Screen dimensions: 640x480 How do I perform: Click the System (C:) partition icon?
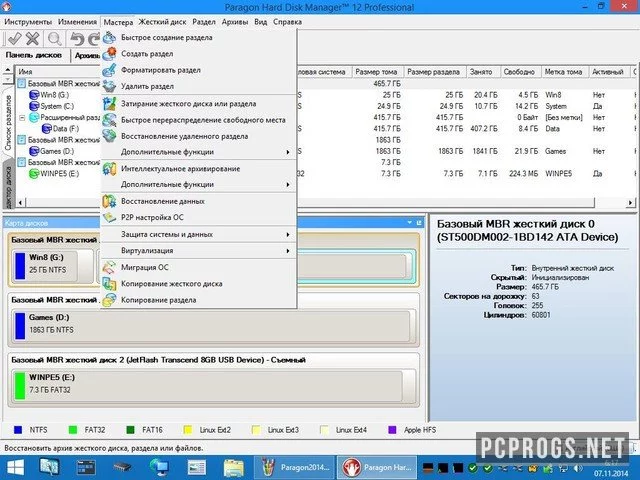pos(34,106)
